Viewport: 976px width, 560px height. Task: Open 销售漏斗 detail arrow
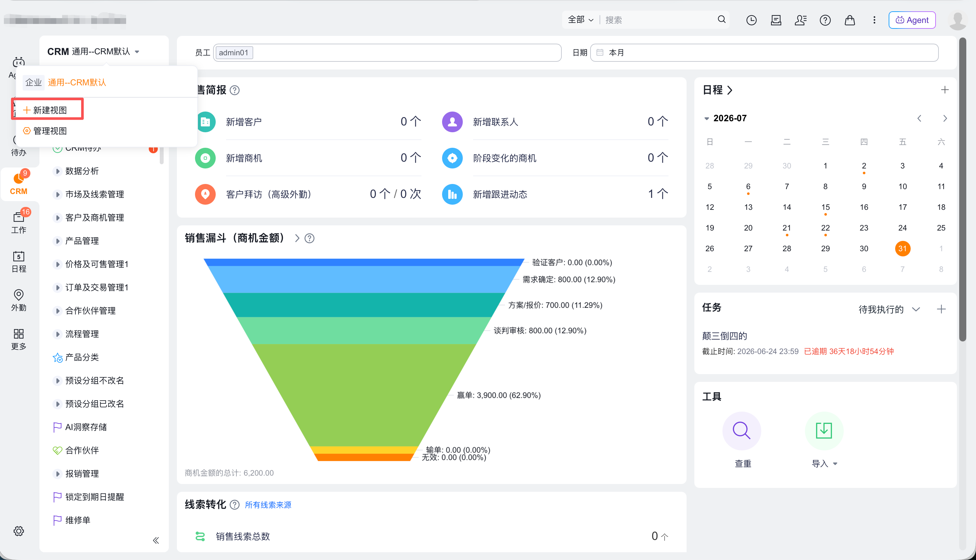point(297,239)
